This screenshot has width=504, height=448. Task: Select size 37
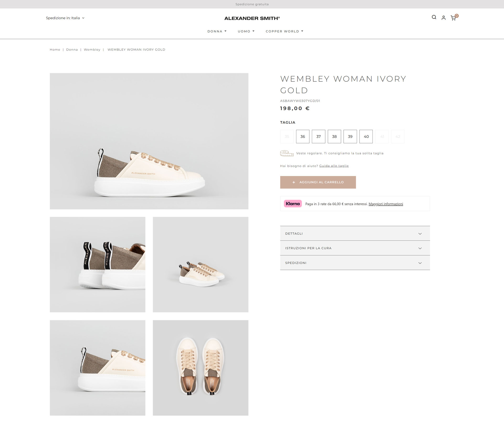tap(318, 137)
